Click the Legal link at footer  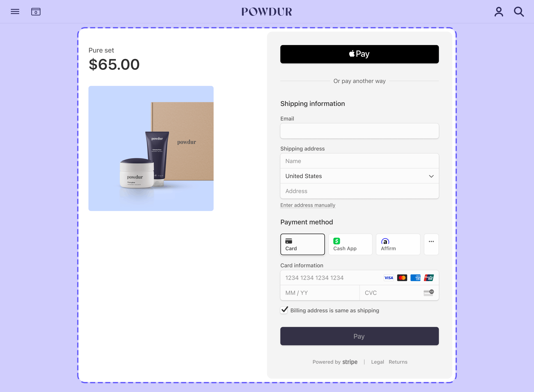tap(376, 362)
